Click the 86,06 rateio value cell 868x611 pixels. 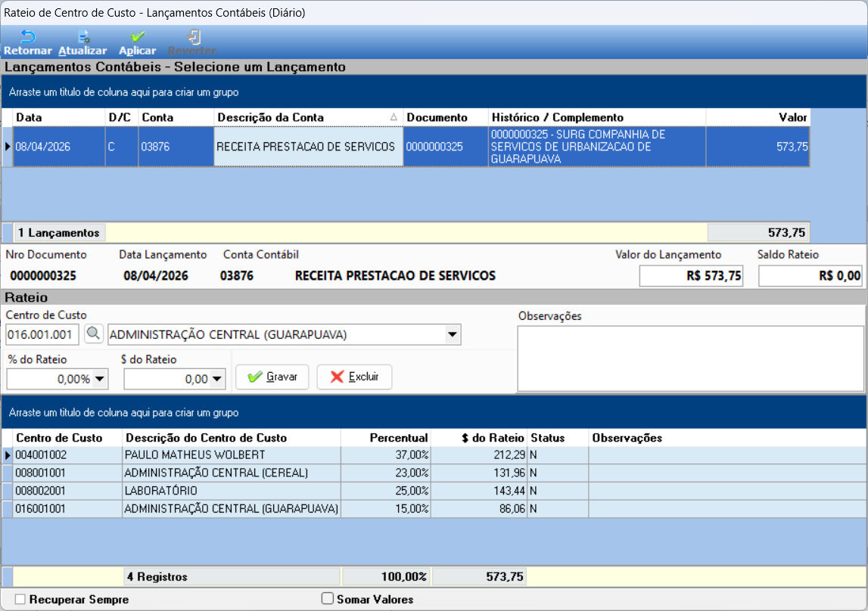coord(479,509)
